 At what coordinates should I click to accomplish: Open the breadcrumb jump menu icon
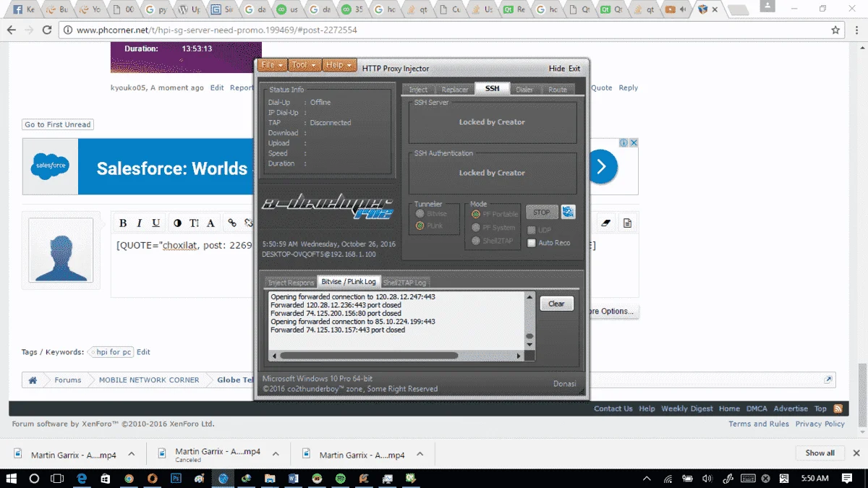[x=828, y=380]
